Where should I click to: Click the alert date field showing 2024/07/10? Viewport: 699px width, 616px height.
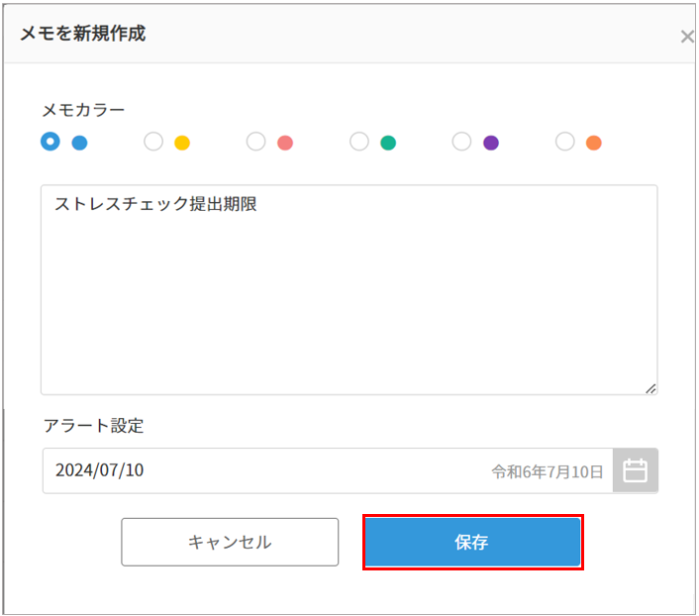pos(328,470)
